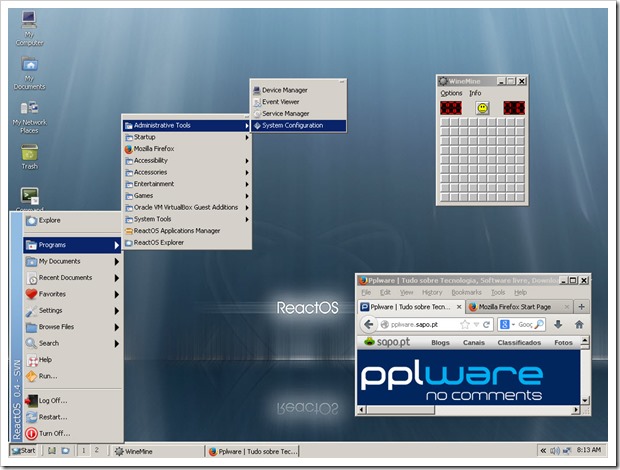Expand Entertainment submenu
The height and width of the screenshot is (470, 620).
(187, 184)
